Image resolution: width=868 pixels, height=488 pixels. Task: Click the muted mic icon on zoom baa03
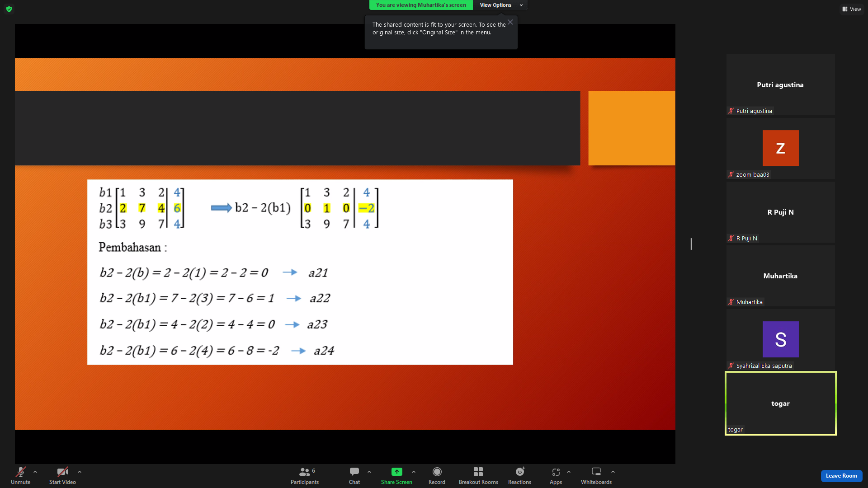click(731, 174)
